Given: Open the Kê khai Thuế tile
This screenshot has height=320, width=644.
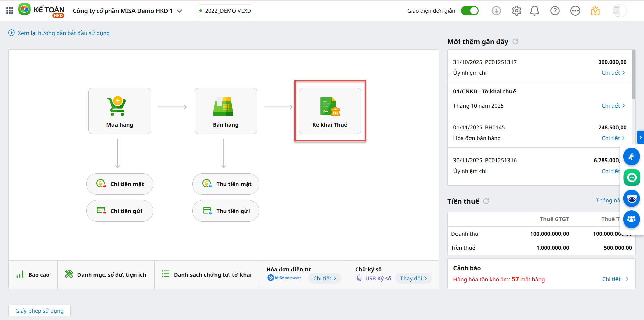Looking at the screenshot, I should pyautogui.click(x=330, y=111).
